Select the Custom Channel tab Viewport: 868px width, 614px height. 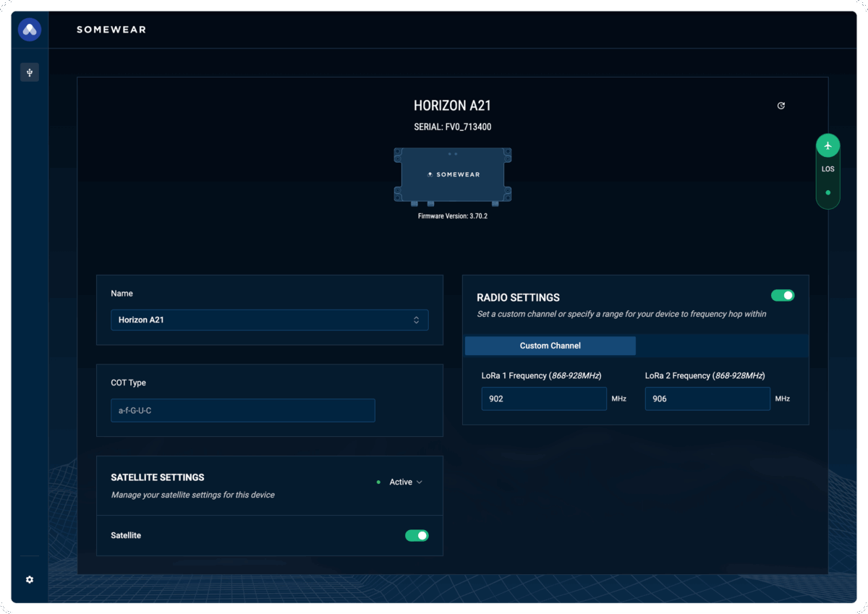(x=550, y=346)
